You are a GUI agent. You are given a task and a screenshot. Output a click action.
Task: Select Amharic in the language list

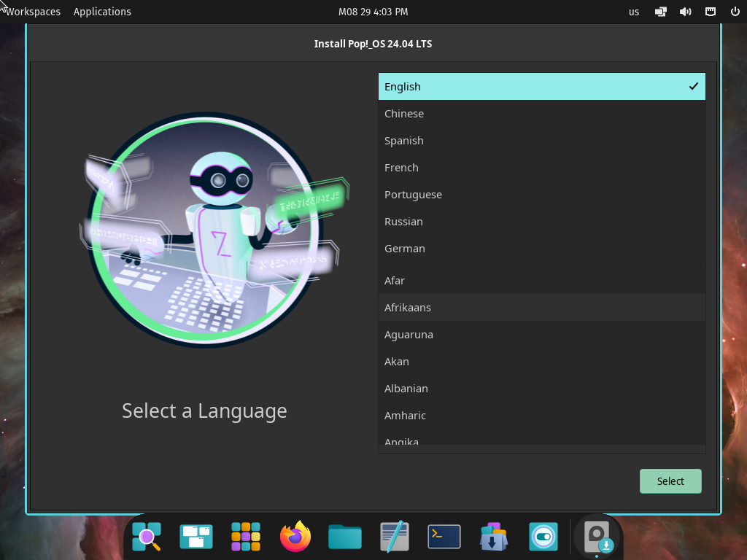[x=542, y=416]
